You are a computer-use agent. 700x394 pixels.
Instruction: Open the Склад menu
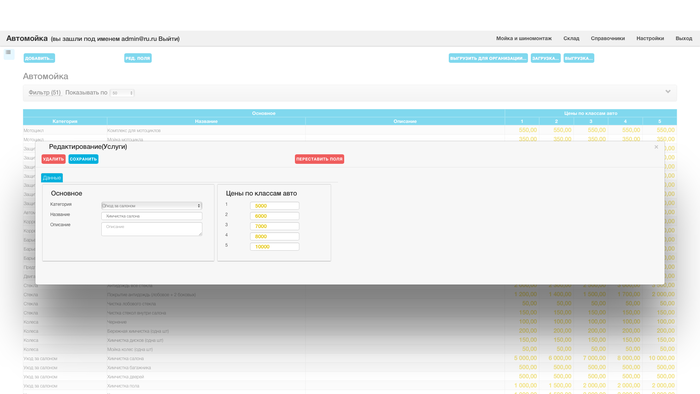571,38
